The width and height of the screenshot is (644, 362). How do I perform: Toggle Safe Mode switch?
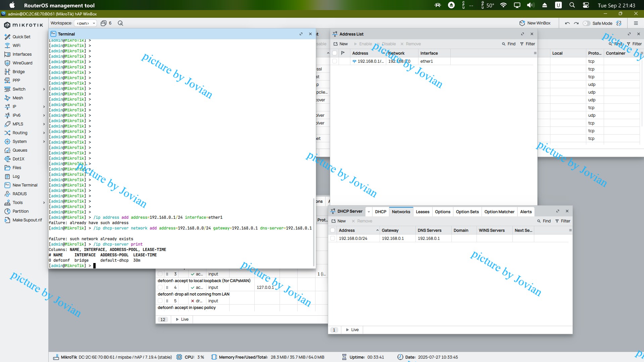click(586, 23)
